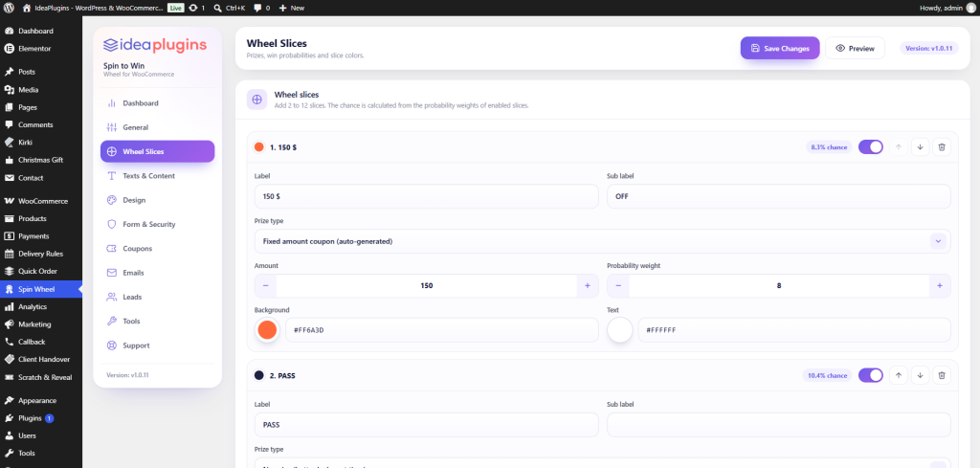Screen dimensions: 980x468
Task: Click the Version: v1.0.11 badge
Action: point(928,48)
